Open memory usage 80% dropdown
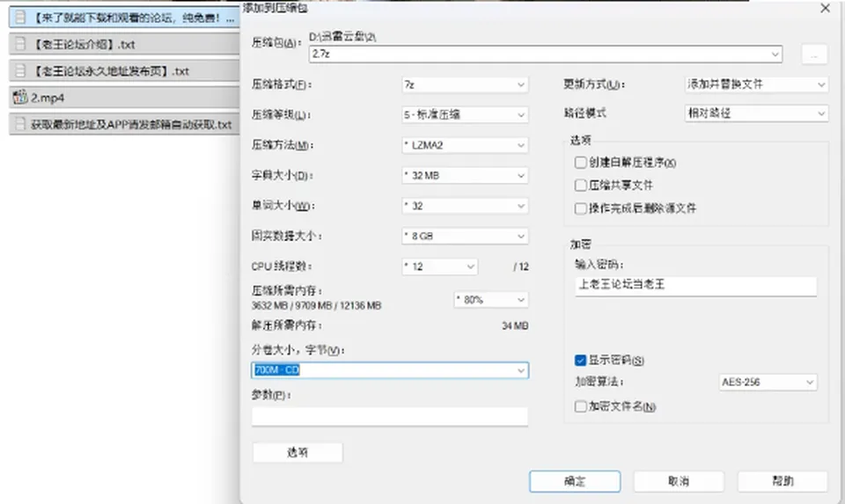Viewport: 845px width, 504px height. (x=491, y=299)
